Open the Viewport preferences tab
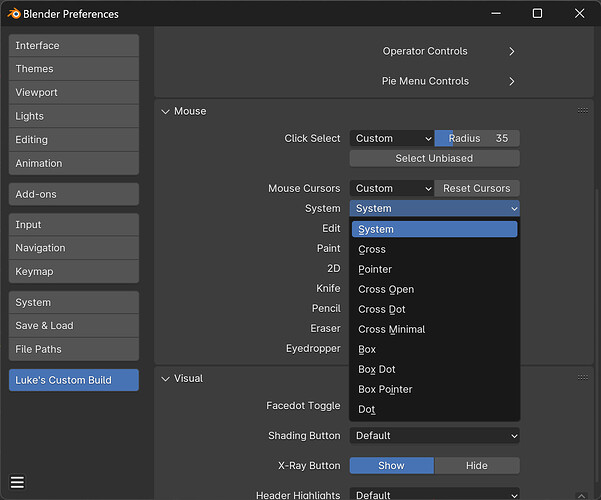Screen dimensions: 601x500 74,92
